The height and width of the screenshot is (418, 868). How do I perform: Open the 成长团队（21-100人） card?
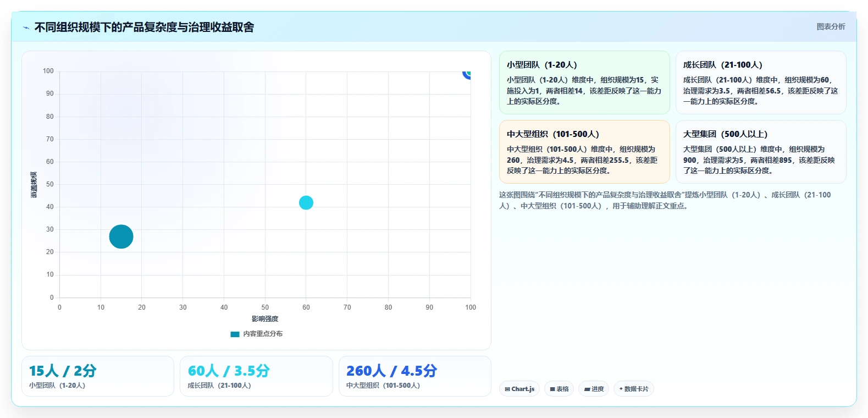[x=761, y=82]
